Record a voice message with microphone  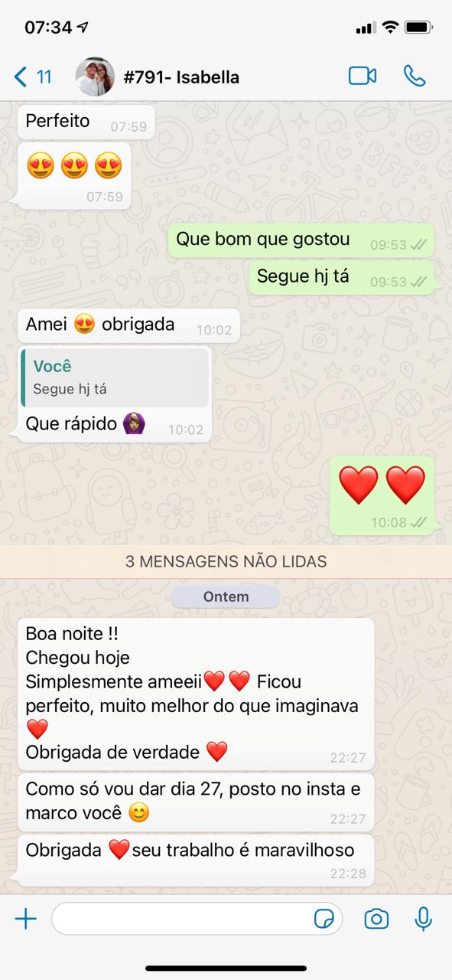pos(423,919)
